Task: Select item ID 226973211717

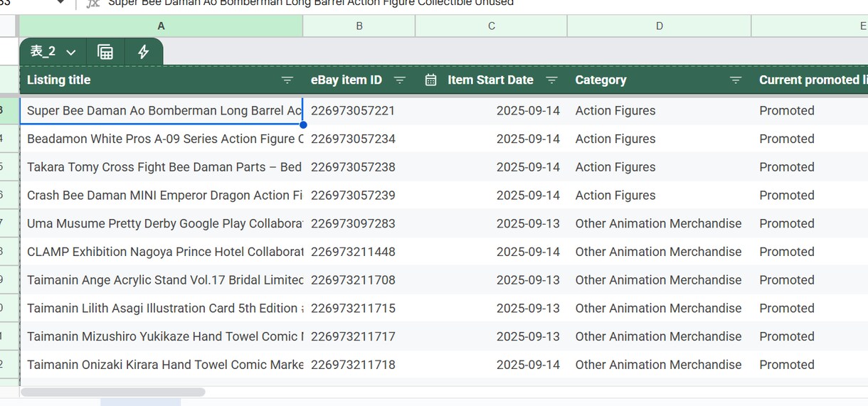Action: coord(359,336)
